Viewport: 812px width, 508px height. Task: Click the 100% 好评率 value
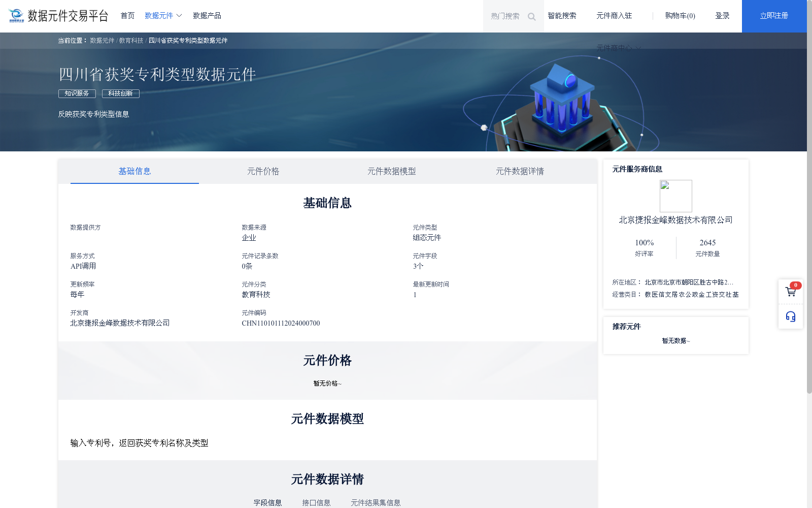point(644,243)
